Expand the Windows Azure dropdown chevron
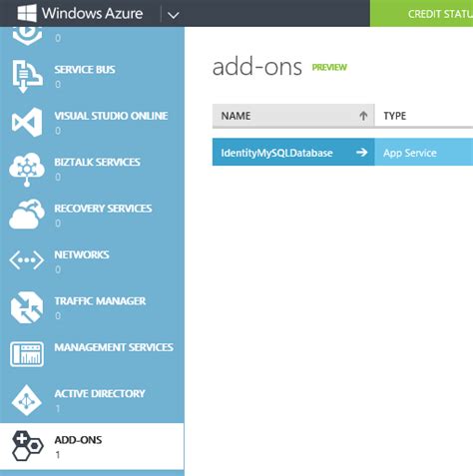Image resolution: width=473 pixels, height=476 pixels. (174, 15)
